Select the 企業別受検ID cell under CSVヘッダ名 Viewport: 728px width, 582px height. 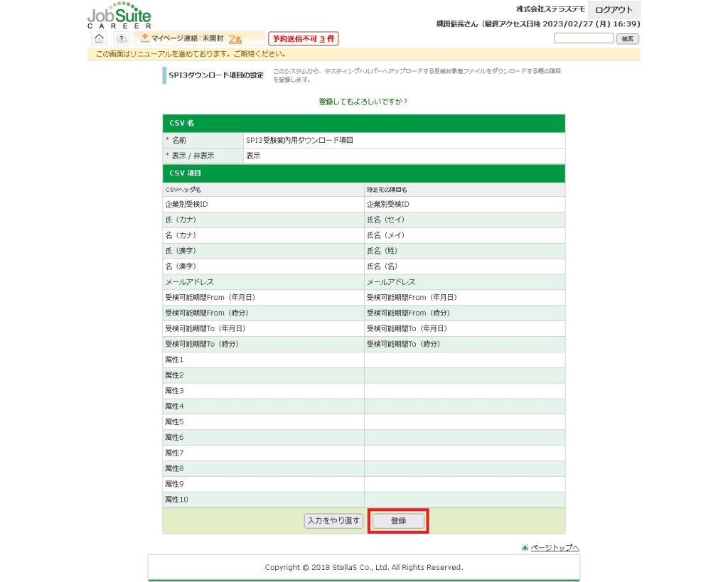[186, 205]
